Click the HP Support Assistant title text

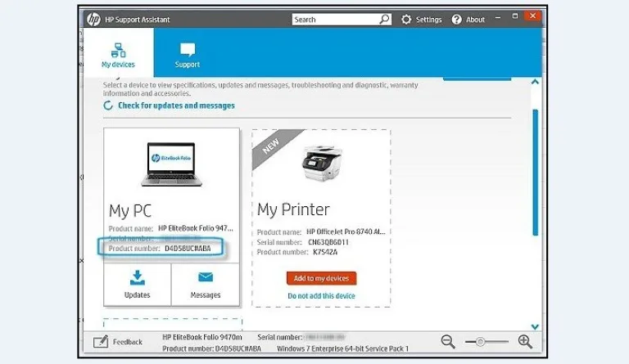tap(138, 19)
